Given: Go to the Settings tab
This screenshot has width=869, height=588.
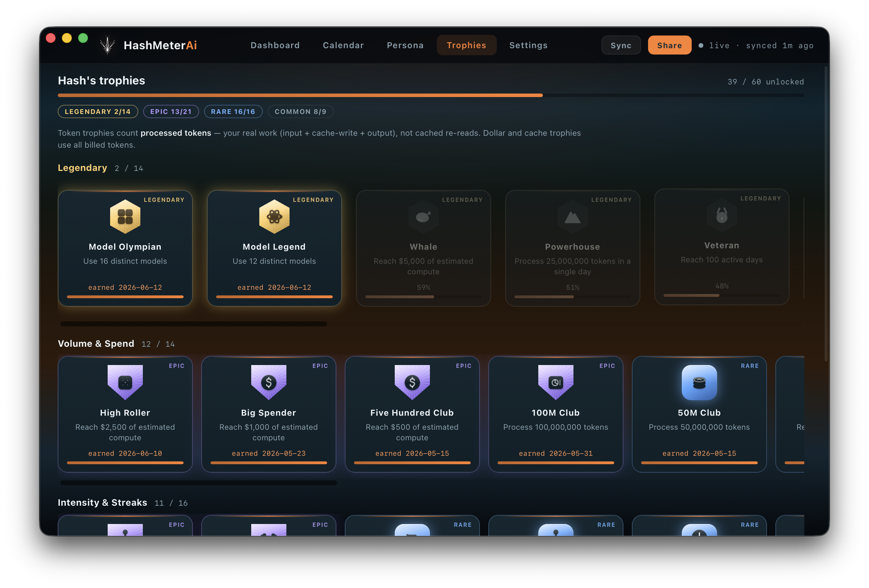Looking at the screenshot, I should (528, 45).
